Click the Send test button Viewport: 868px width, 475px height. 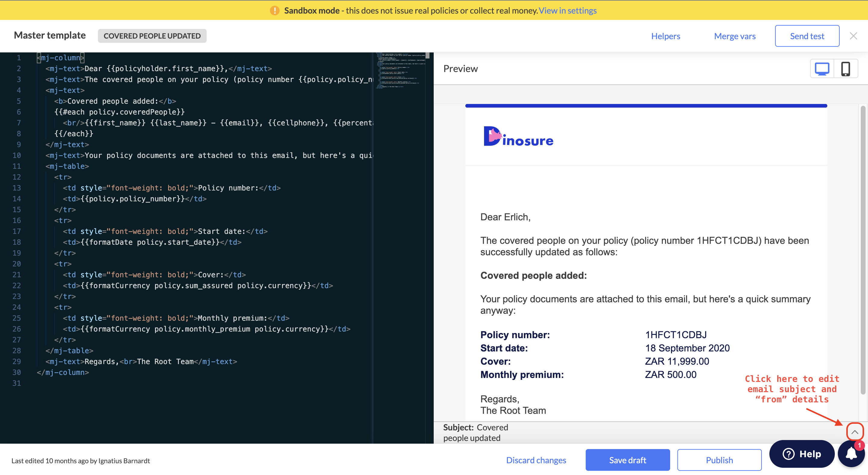(807, 36)
